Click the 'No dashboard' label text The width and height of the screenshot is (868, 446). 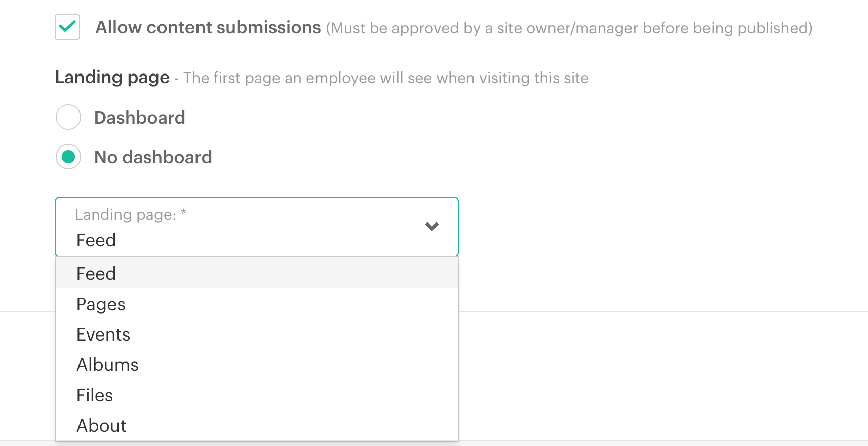click(x=153, y=157)
